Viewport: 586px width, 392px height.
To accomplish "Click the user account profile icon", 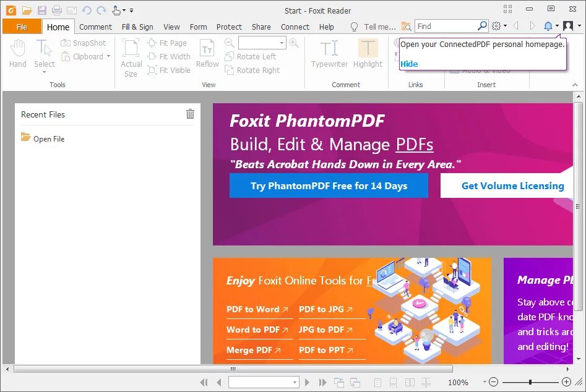I will tap(568, 26).
